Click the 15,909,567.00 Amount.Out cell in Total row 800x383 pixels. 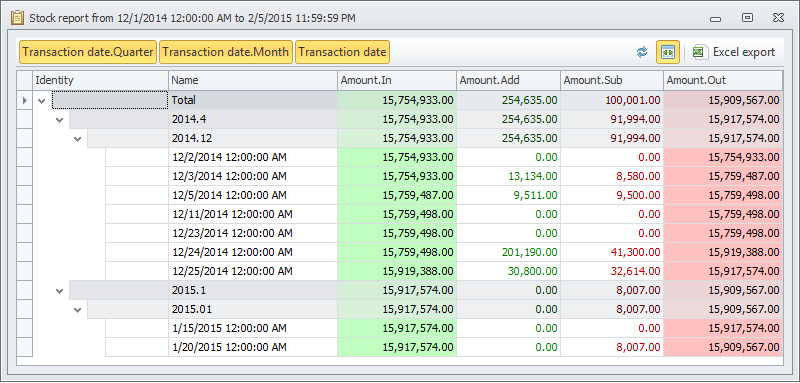723,101
